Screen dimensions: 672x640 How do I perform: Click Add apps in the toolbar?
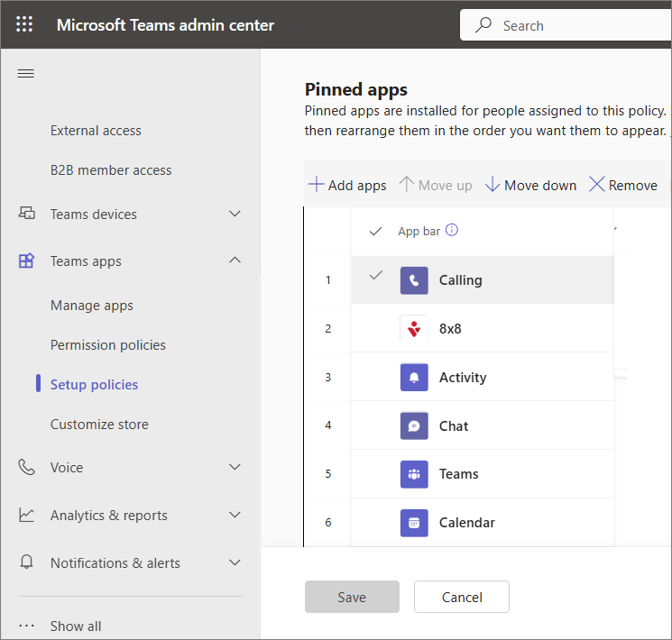(347, 185)
